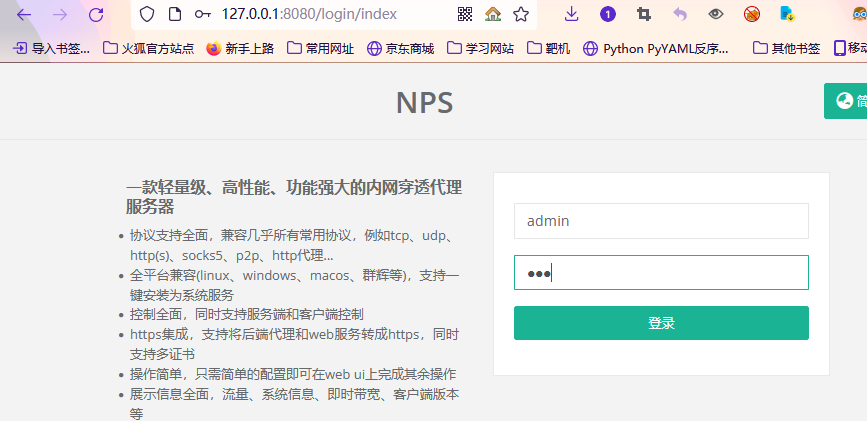Click the bullet starting 展示信息全面

tap(294, 404)
